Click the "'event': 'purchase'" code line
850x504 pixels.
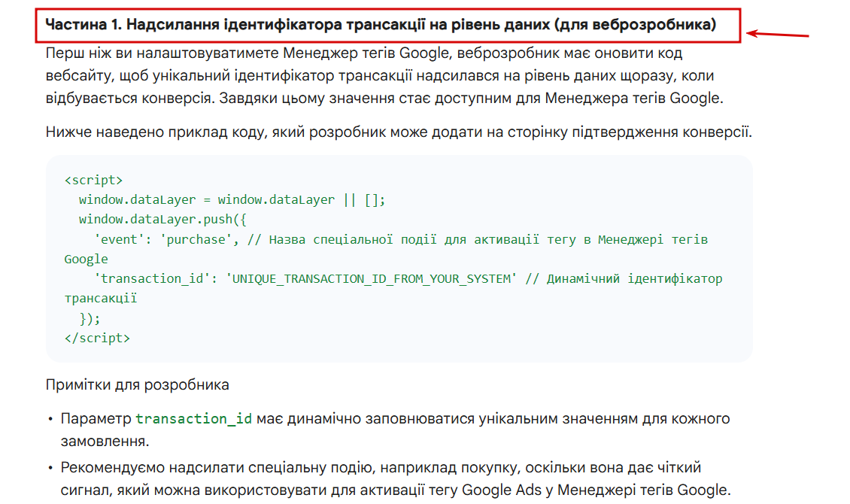coord(401,239)
